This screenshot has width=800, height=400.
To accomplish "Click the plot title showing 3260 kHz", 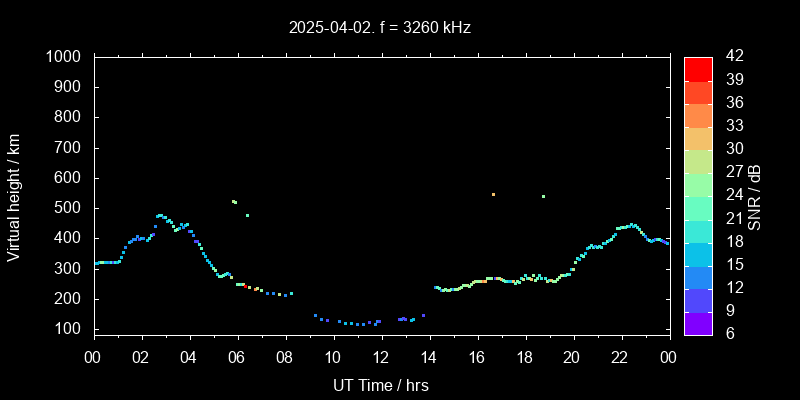I will tap(379, 28).
